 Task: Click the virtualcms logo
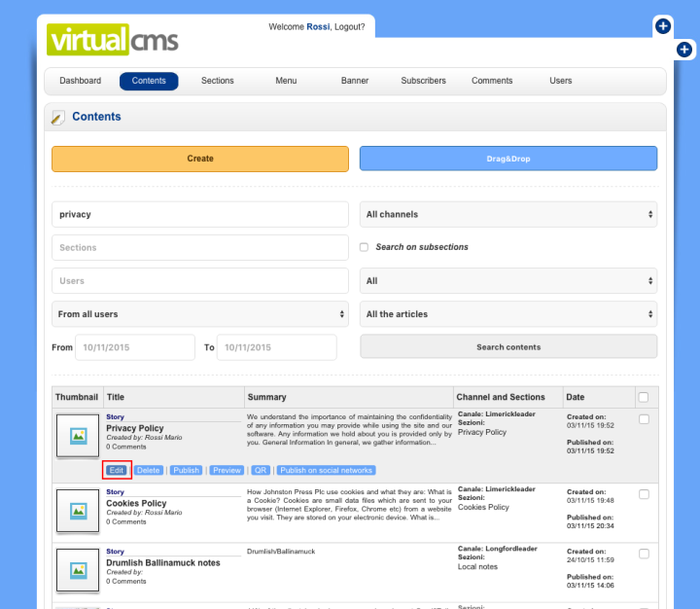[x=113, y=40]
